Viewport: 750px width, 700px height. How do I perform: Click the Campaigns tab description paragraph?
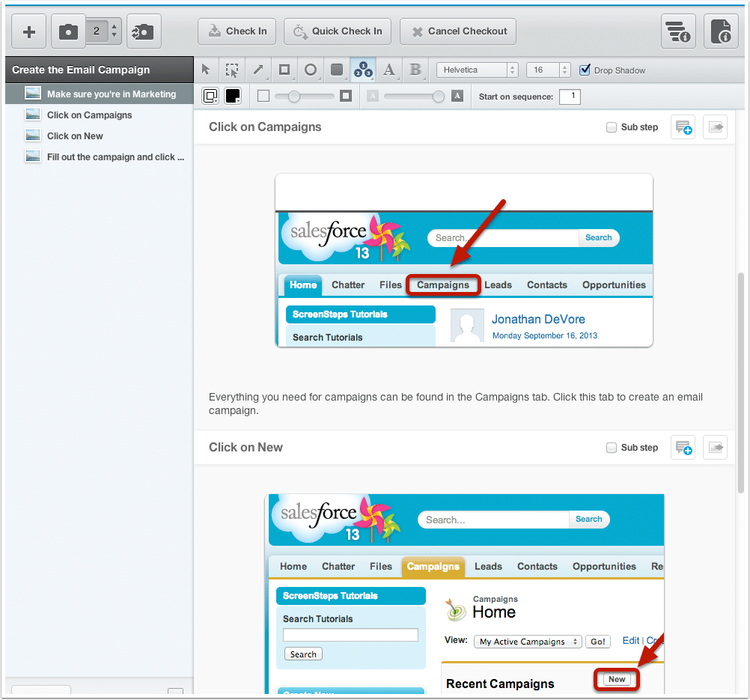[x=455, y=404]
